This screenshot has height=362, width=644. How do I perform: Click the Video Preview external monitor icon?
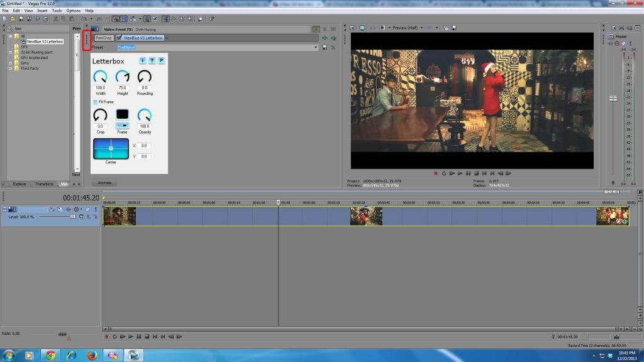click(362, 28)
